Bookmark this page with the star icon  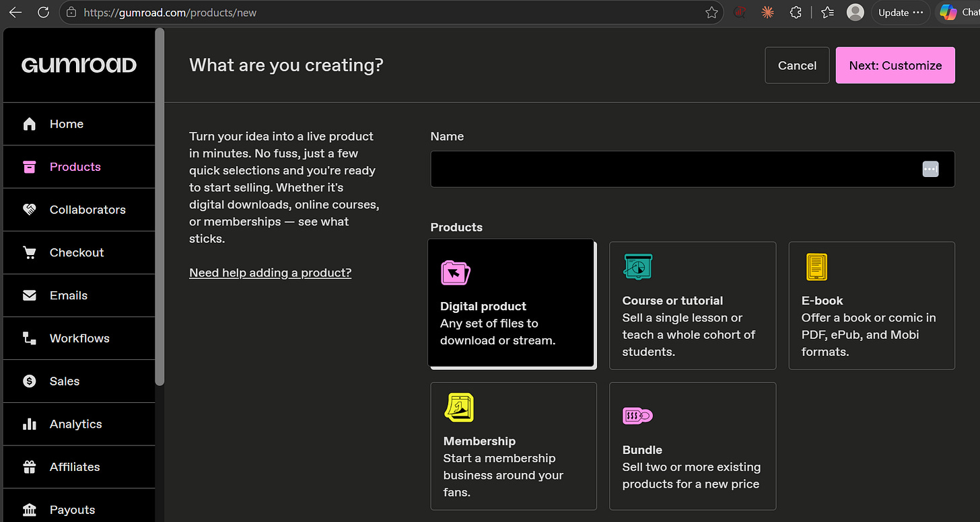pos(711,12)
